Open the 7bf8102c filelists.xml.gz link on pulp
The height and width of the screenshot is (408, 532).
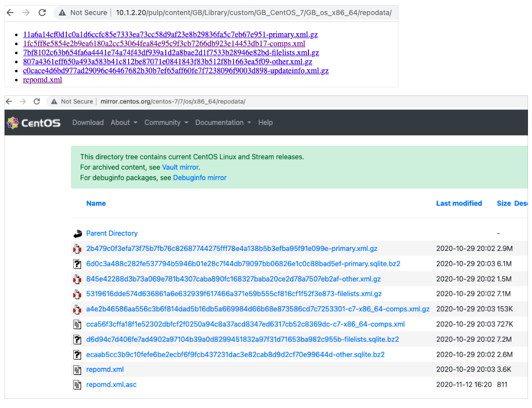click(171, 53)
